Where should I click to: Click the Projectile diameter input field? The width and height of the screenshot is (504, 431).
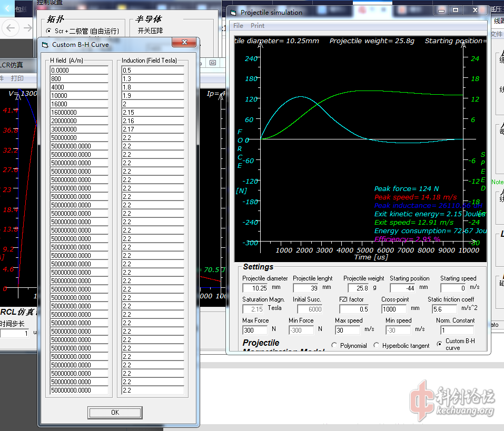(255, 288)
